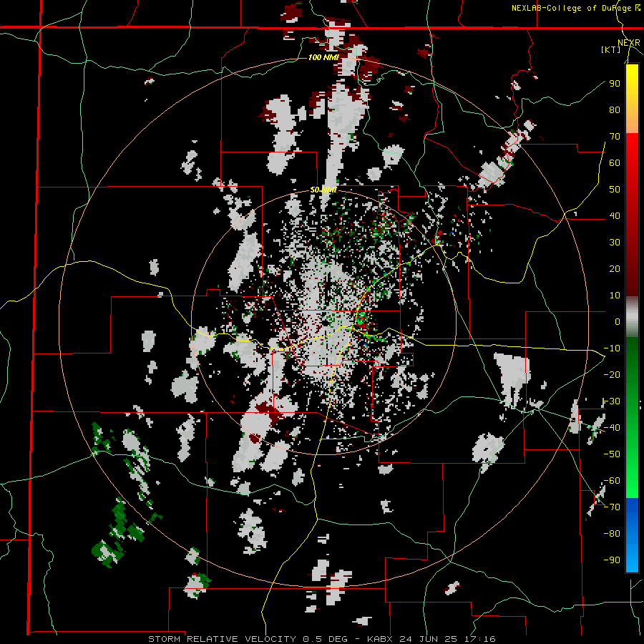Select the -50 value on velocity scale
The width and height of the screenshot is (644, 644).
coord(612,454)
